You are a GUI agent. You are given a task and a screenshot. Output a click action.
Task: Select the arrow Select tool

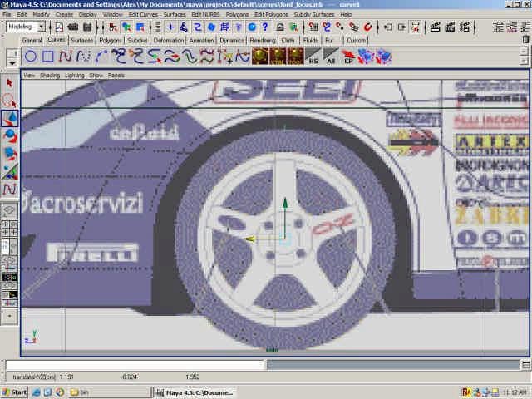coord(10,83)
